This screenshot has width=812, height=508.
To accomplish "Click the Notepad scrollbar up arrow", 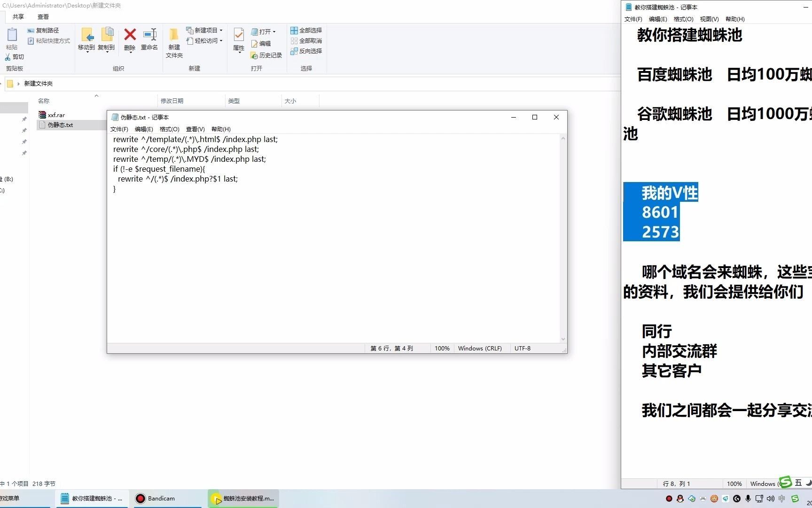I will [563, 138].
